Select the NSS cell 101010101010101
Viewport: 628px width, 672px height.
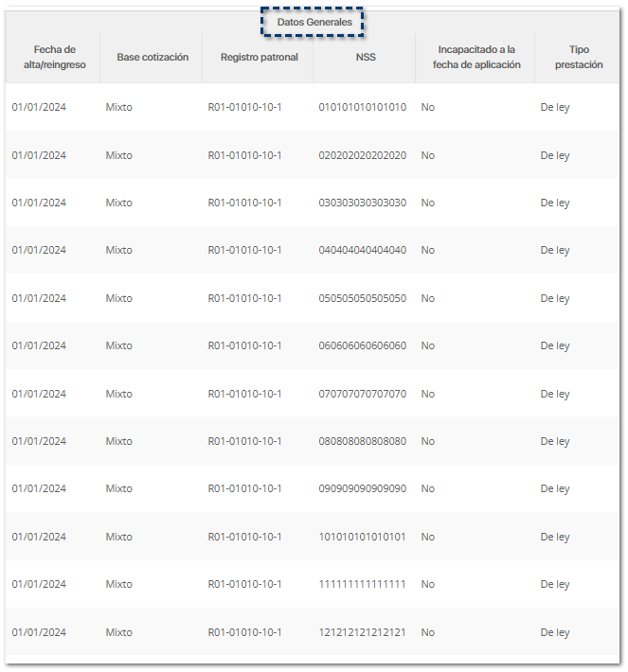pyautogui.click(x=362, y=537)
